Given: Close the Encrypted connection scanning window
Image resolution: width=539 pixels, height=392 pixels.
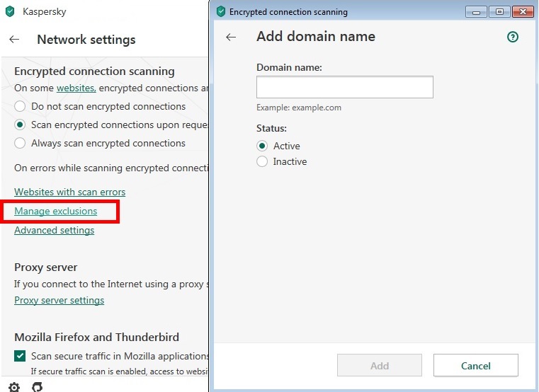Looking at the screenshot, I should tap(523, 12).
